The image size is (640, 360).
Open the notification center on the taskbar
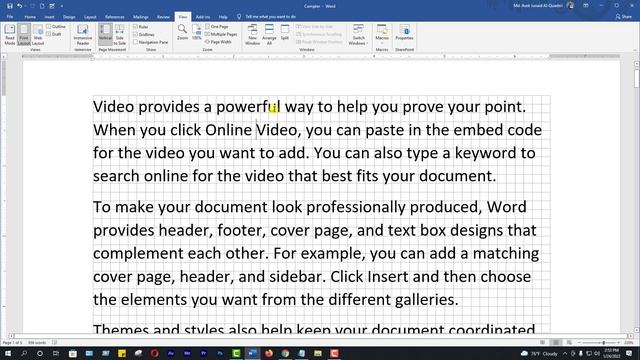[x=629, y=353]
